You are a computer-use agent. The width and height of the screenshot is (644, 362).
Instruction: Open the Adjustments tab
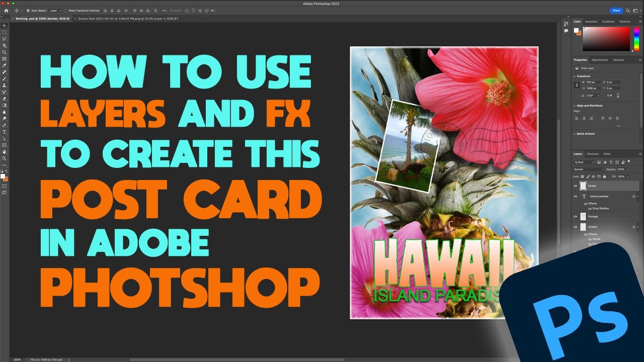600,60
